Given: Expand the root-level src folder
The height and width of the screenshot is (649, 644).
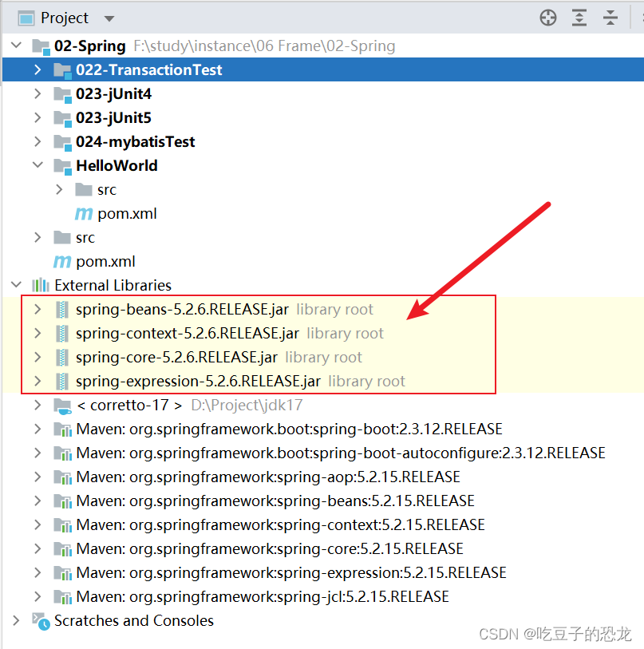Looking at the screenshot, I should (38, 237).
